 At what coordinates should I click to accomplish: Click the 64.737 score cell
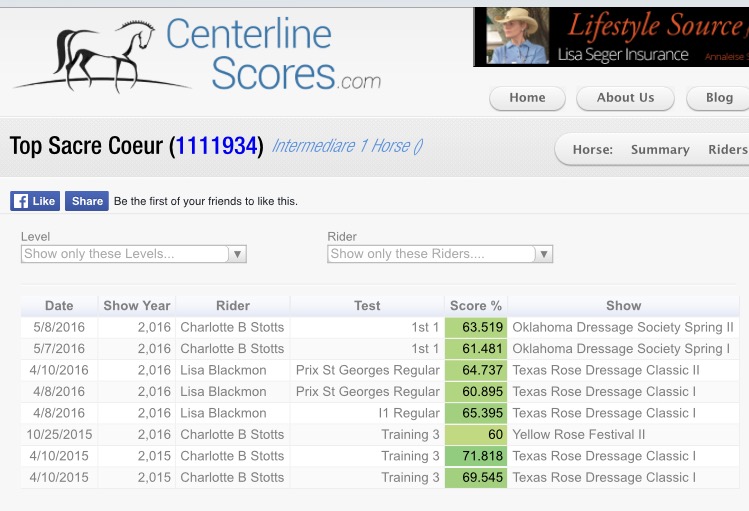[x=476, y=370]
